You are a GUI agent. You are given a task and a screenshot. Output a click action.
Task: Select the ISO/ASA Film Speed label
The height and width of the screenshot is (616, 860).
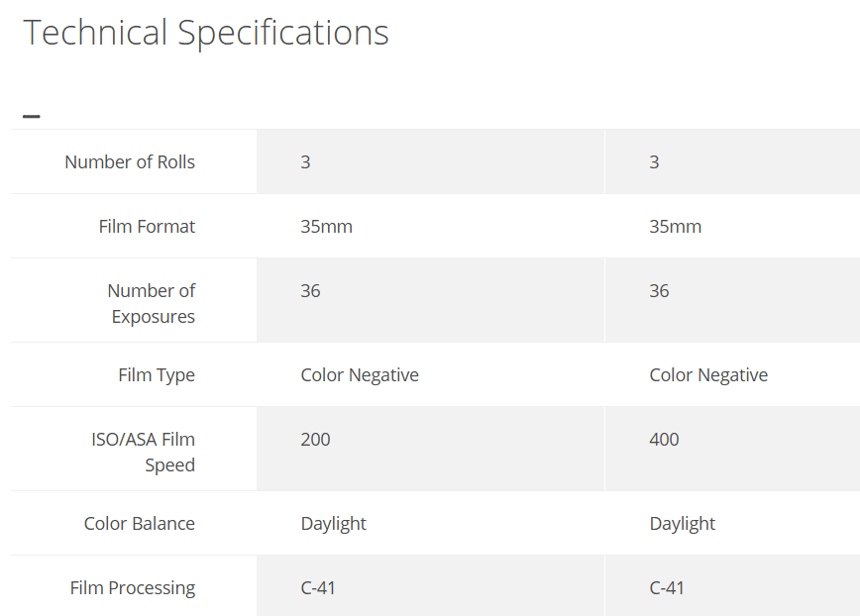tap(144, 452)
